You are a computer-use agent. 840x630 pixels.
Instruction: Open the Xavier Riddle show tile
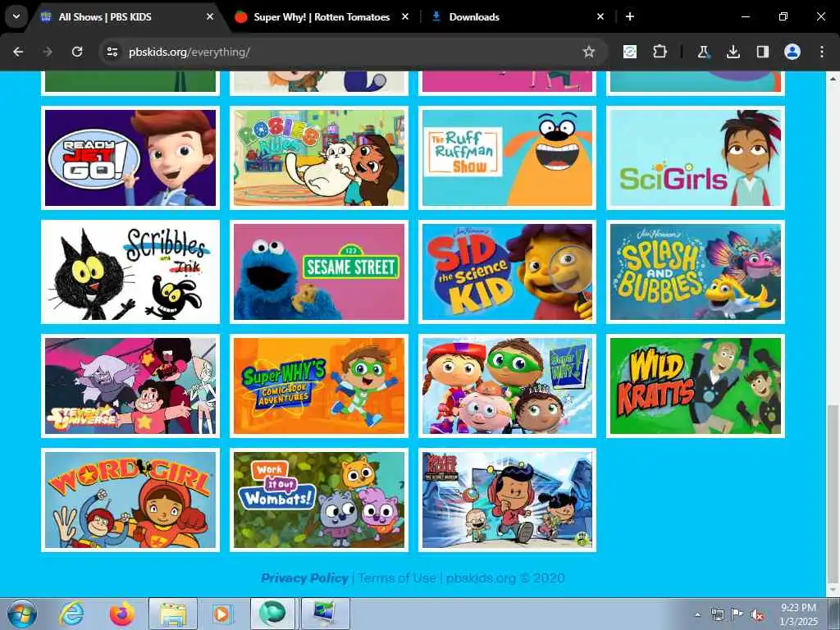[x=507, y=500]
